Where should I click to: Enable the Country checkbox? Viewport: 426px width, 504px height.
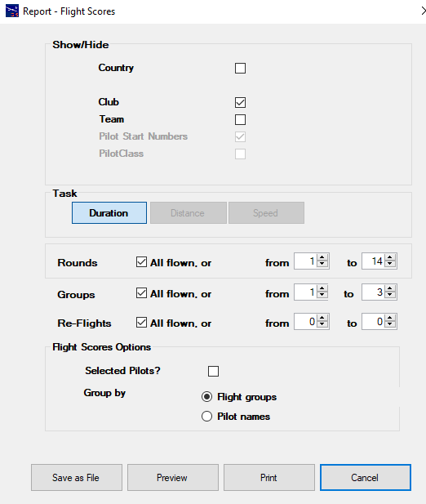click(x=240, y=68)
